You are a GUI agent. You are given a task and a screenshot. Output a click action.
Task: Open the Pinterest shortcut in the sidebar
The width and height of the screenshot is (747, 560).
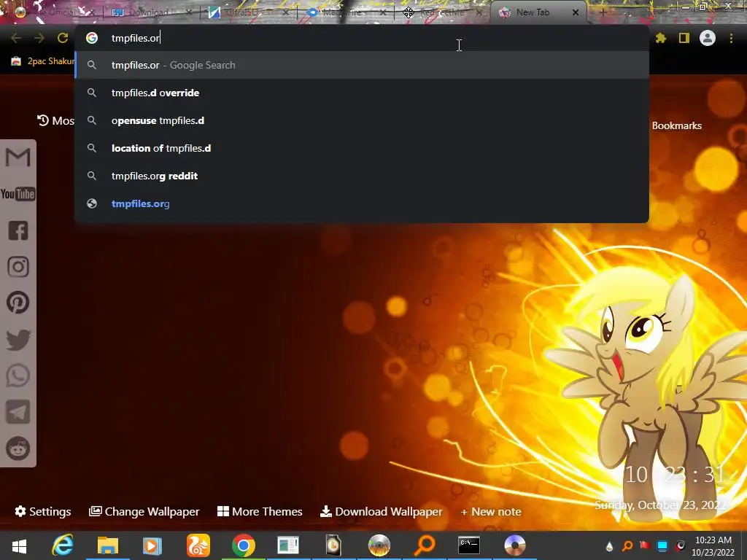point(18,303)
